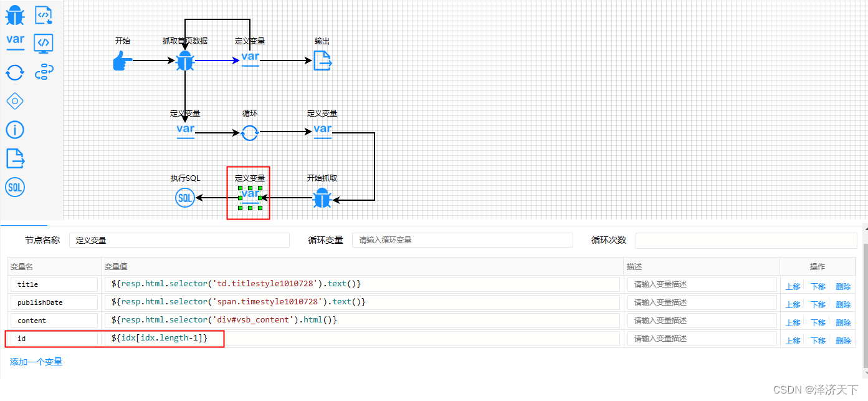The image size is (868, 401).
Task: Click the 开始抓取 bug node
Action: point(322,198)
